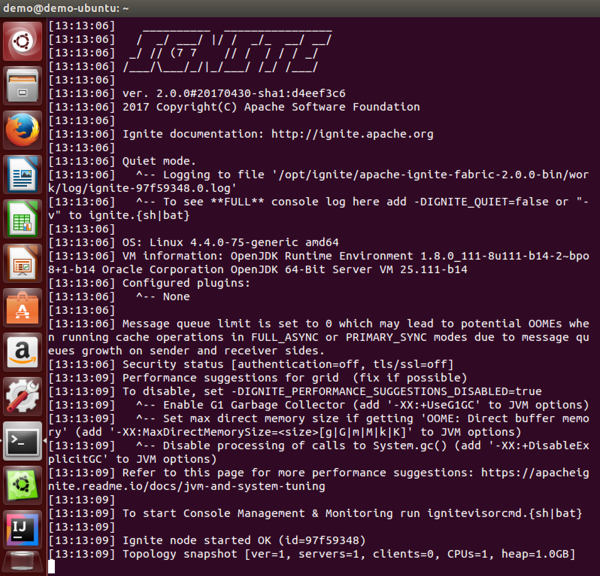Screen dimensions: 600x576
Task: Open System Settings from the dock
Action: click(22, 397)
